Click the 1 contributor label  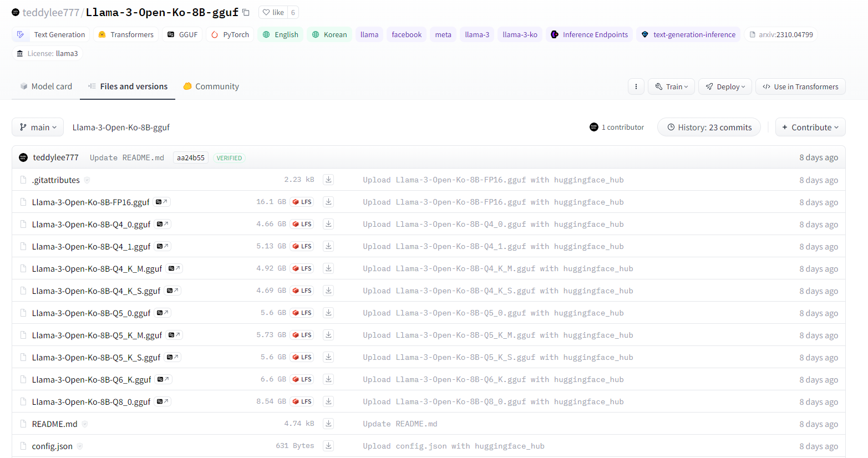pyautogui.click(x=617, y=127)
